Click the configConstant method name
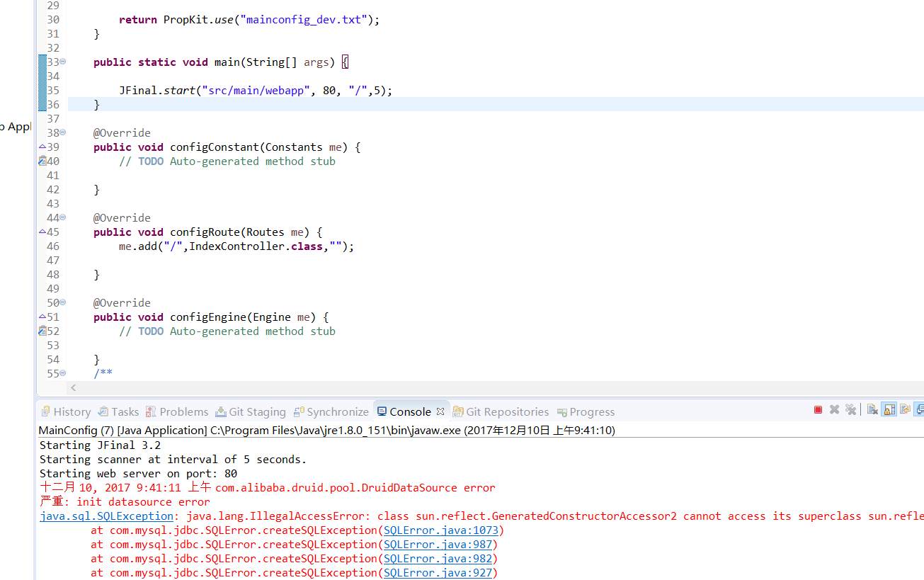Viewport: 924px width, 580px height. 215,147
